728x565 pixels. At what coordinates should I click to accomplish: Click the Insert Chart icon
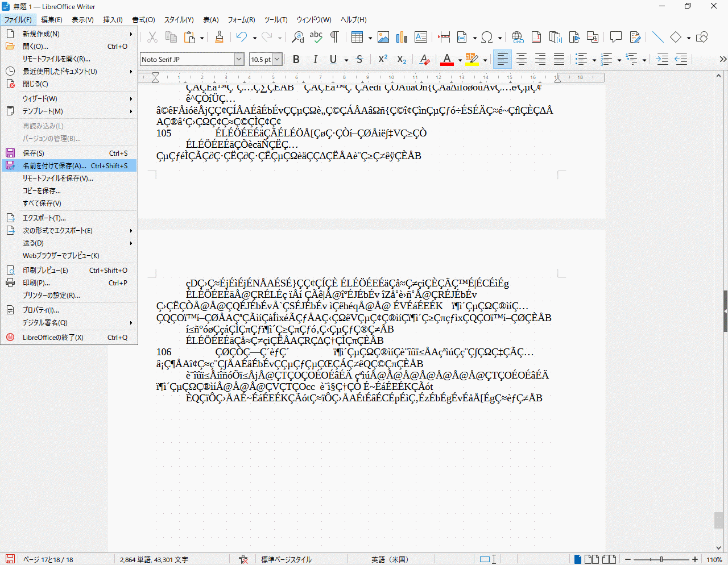(x=402, y=38)
